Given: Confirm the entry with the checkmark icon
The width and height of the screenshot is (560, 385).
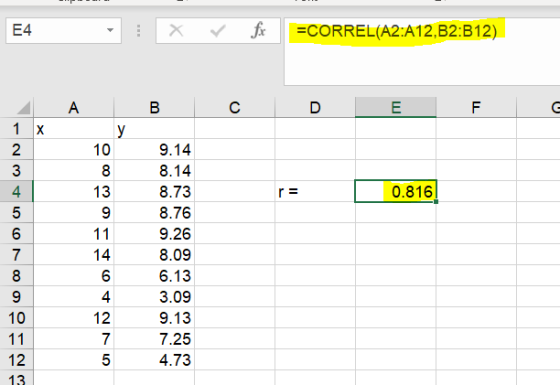Looking at the screenshot, I should pos(218,31).
